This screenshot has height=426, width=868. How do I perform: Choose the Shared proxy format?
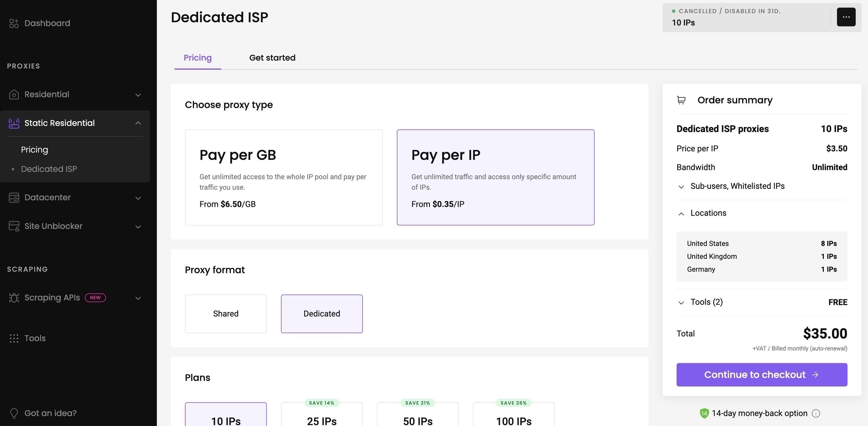[x=225, y=314]
